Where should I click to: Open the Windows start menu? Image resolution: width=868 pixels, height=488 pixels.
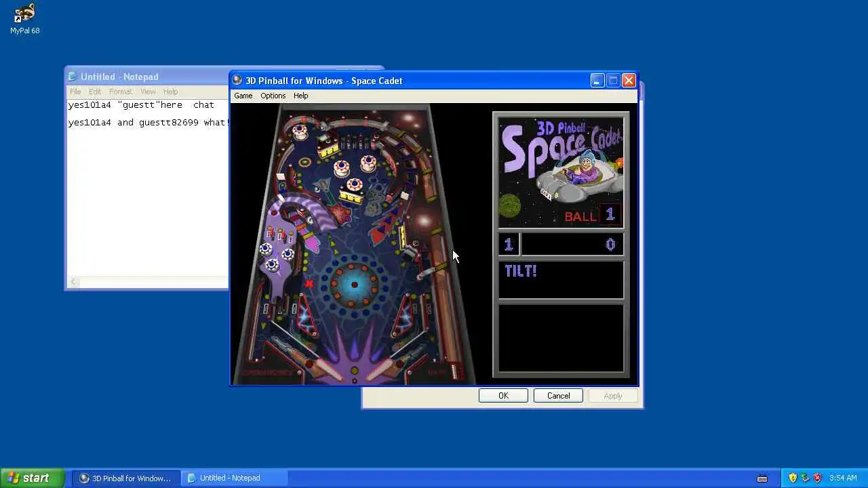click(32, 478)
